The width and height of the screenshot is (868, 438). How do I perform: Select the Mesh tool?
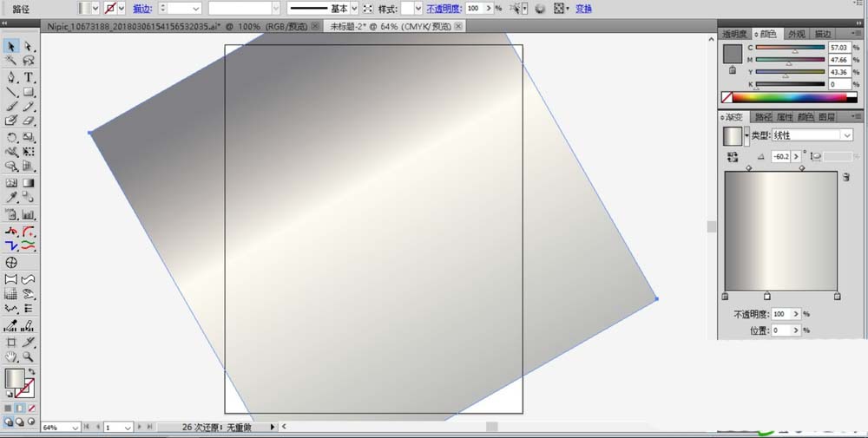pos(11,183)
